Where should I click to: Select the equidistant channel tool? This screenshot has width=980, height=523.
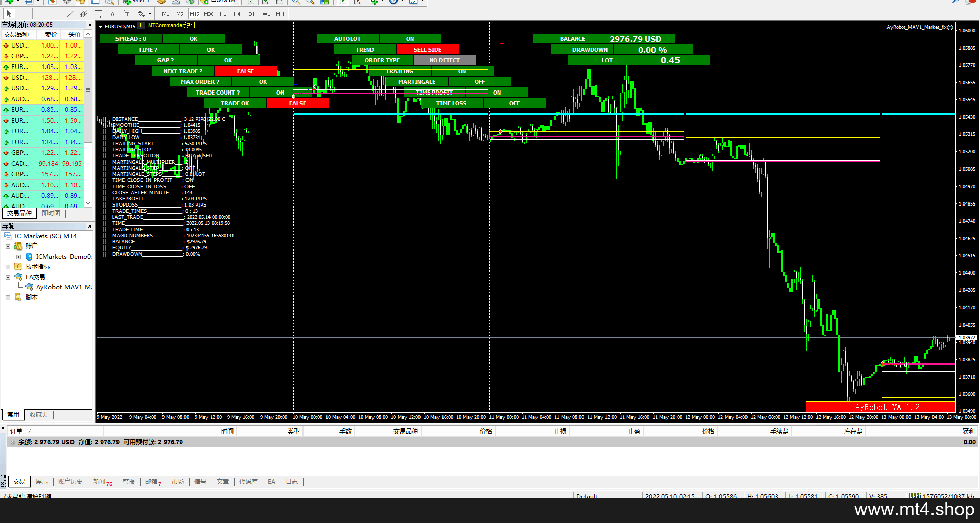pos(84,14)
